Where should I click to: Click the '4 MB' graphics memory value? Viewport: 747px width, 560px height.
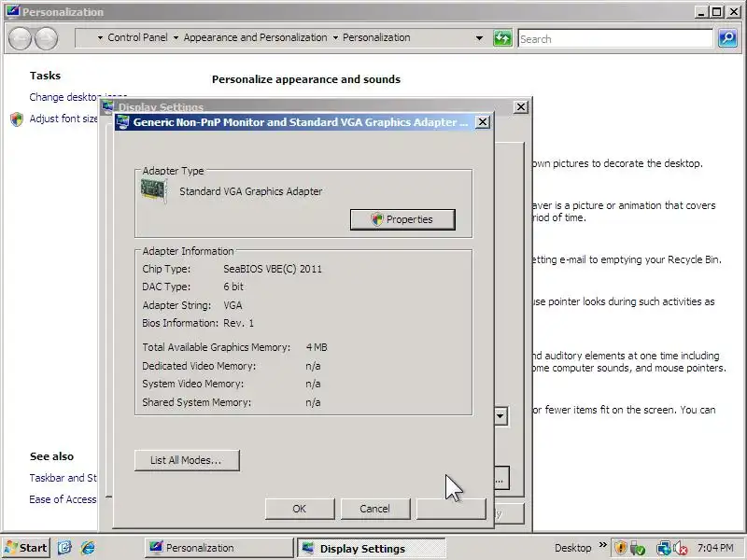pyautogui.click(x=317, y=347)
